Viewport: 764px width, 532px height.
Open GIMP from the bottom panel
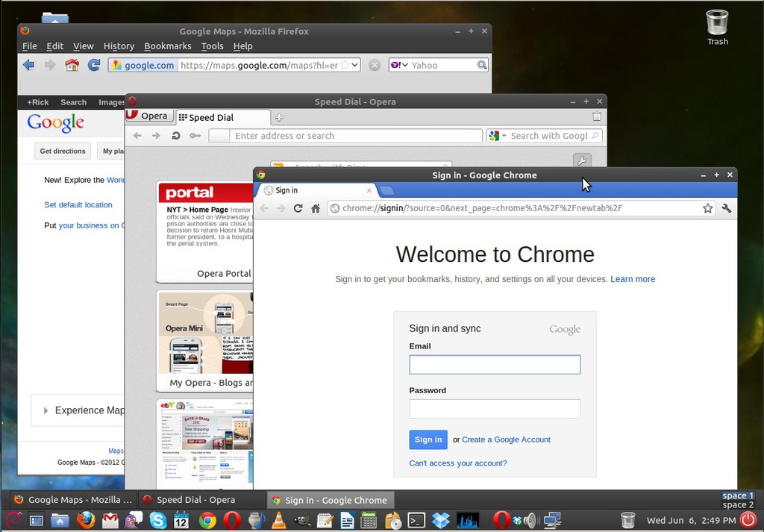[302, 520]
